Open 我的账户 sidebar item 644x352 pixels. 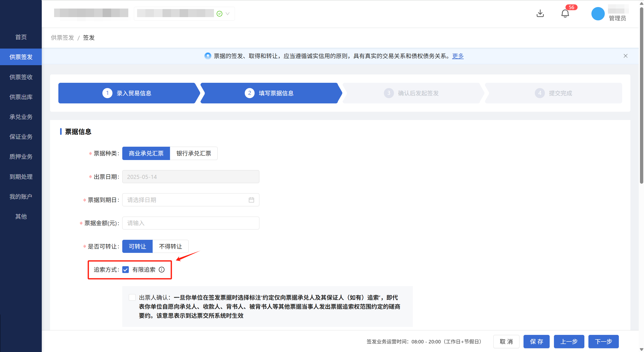[21, 197]
